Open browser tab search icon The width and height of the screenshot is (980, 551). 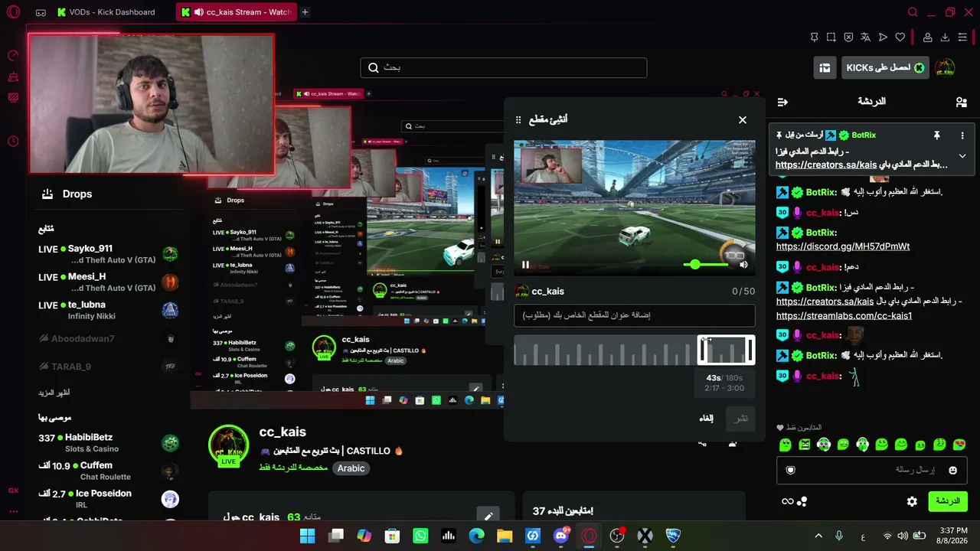click(x=913, y=12)
